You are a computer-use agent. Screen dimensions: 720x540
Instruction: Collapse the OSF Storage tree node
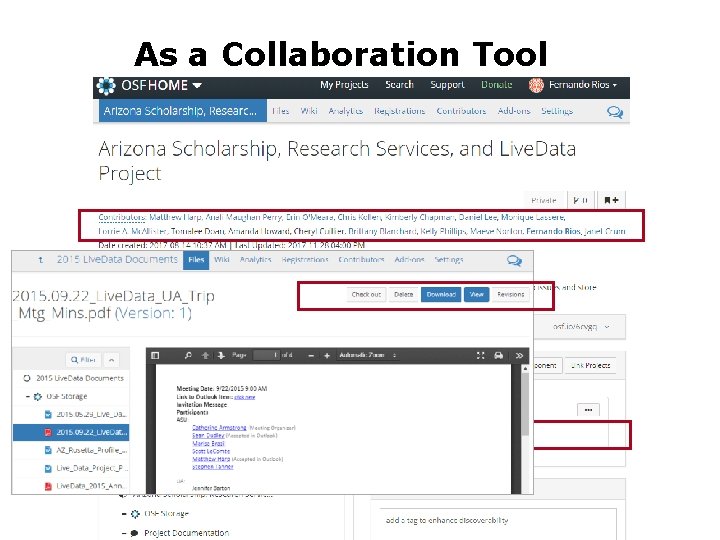[x=28, y=396]
